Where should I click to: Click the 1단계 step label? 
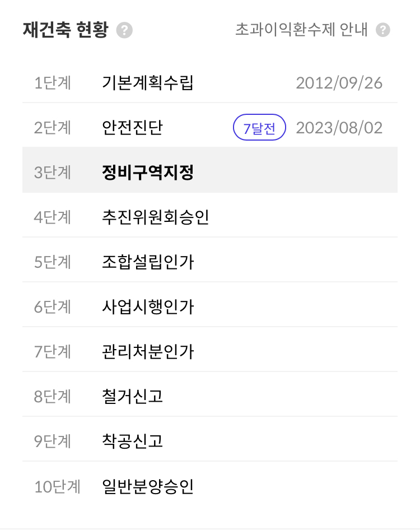pyautogui.click(x=53, y=83)
